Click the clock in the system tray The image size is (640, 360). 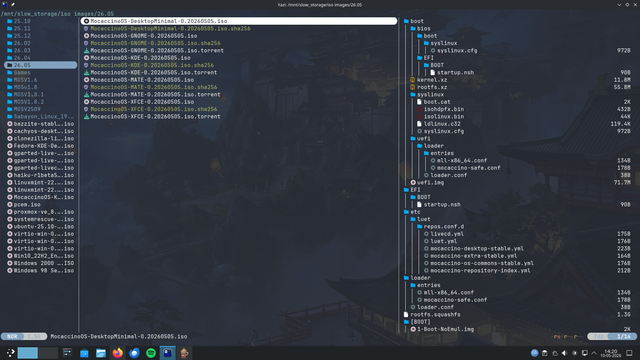point(611,353)
